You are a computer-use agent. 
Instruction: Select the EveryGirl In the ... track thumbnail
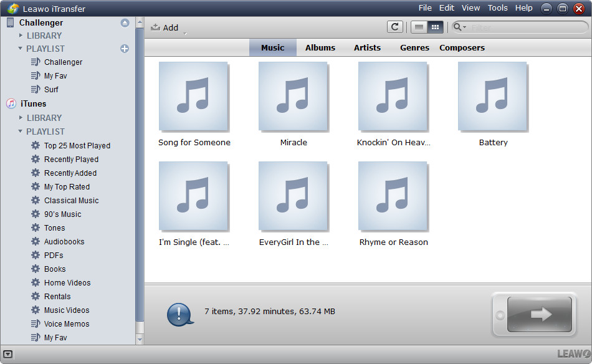pyautogui.click(x=294, y=196)
